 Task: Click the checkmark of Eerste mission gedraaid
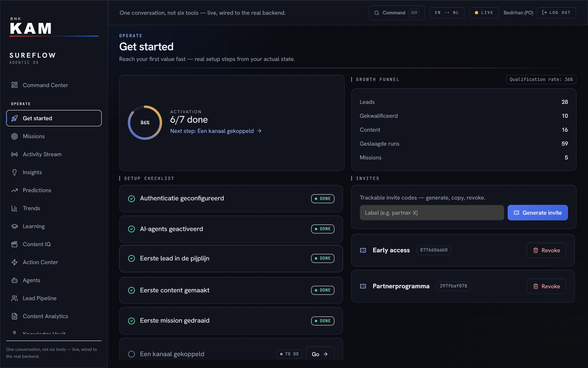coord(131,321)
